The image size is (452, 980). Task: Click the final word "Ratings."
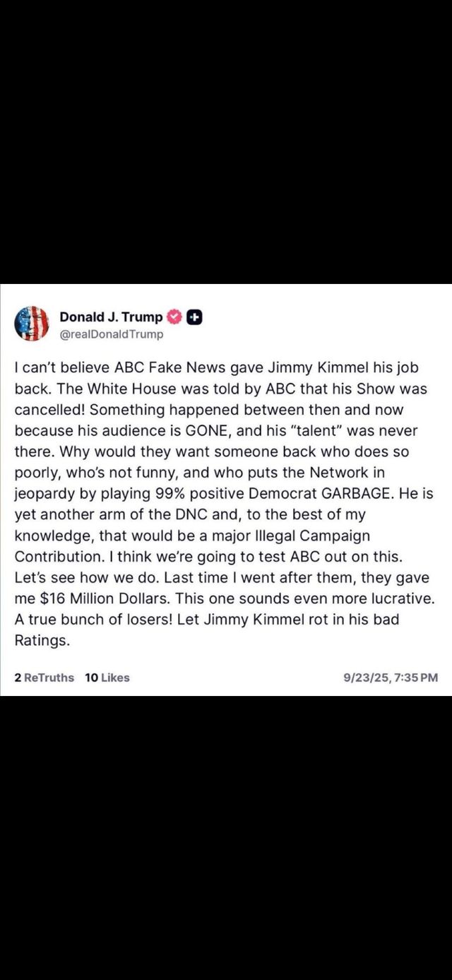[x=41, y=640]
